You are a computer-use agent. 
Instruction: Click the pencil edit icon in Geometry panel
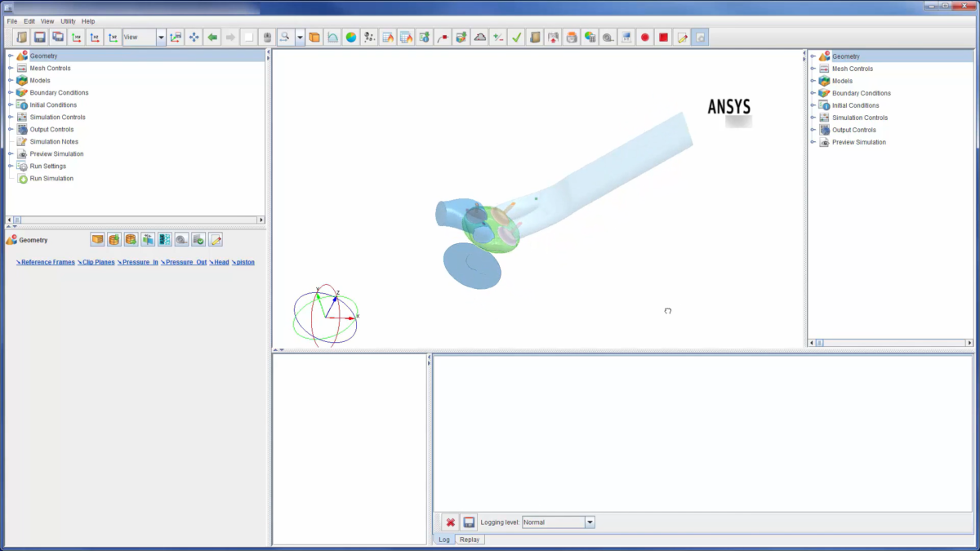pyautogui.click(x=216, y=239)
